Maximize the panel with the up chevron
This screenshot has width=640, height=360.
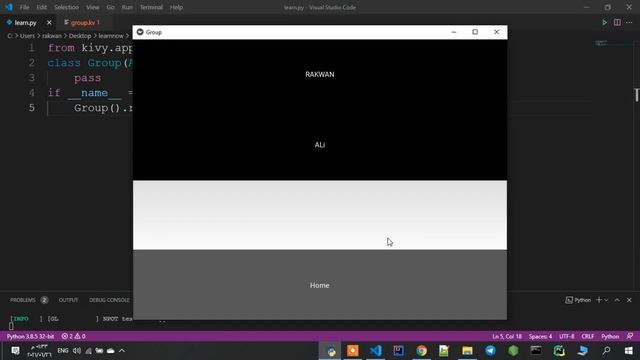click(617, 300)
